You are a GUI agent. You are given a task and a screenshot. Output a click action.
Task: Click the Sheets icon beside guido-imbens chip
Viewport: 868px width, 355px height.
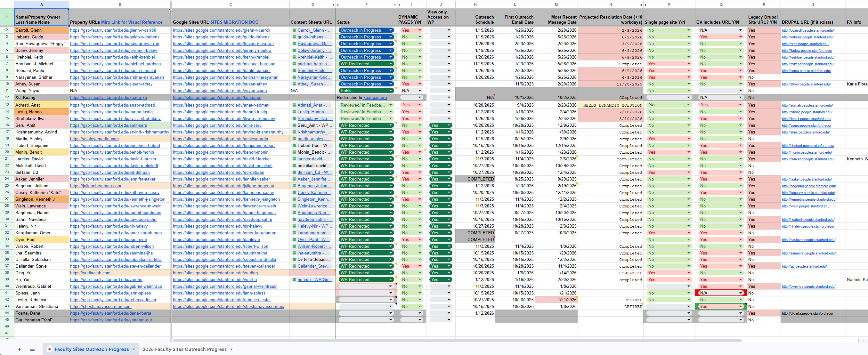294,37
